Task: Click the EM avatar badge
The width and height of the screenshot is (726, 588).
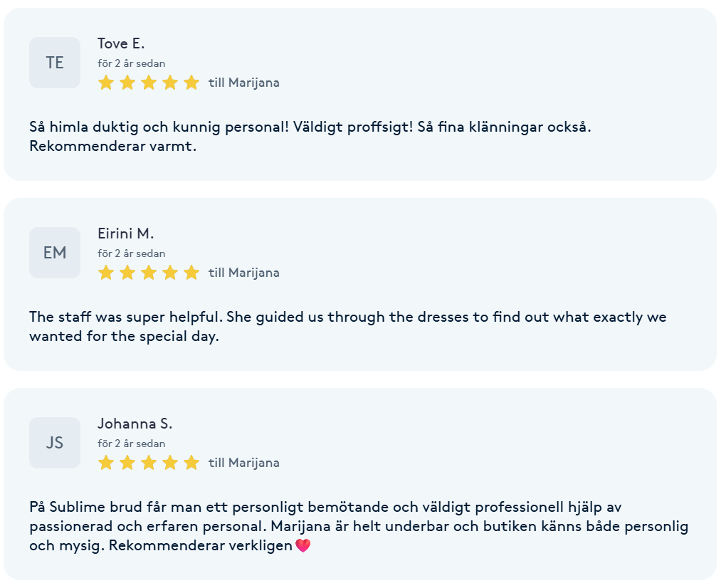Action: point(55,253)
